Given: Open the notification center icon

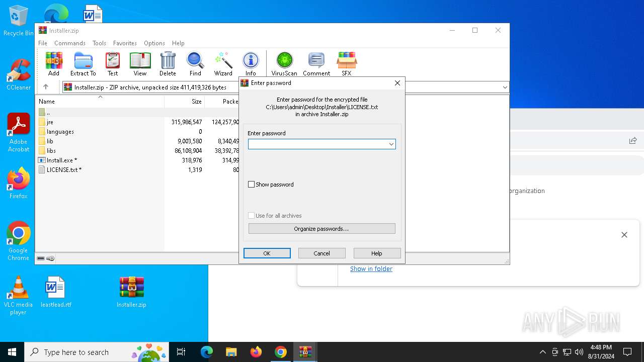Looking at the screenshot, I should (627, 352).
